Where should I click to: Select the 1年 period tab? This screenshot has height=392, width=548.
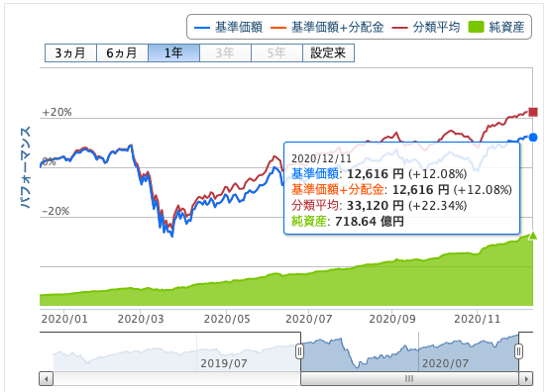(x=173, y=53)
